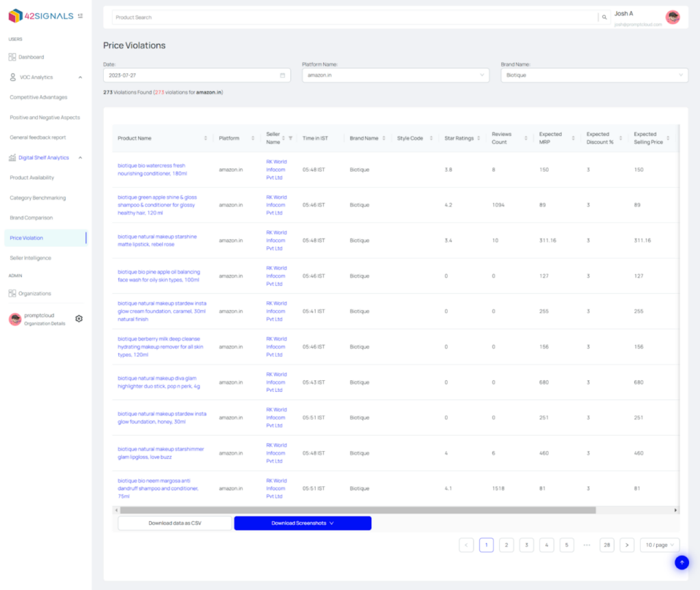Sort by Seller Name column
The height and width of the screenshot is (590, 700).
(x=284, y=138)
